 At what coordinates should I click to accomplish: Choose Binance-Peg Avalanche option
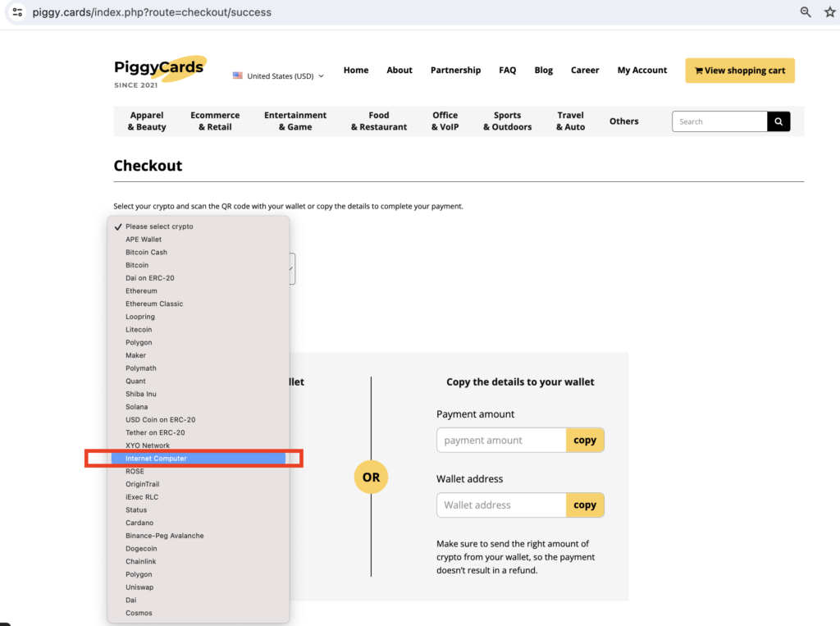(x=199, y=536)
